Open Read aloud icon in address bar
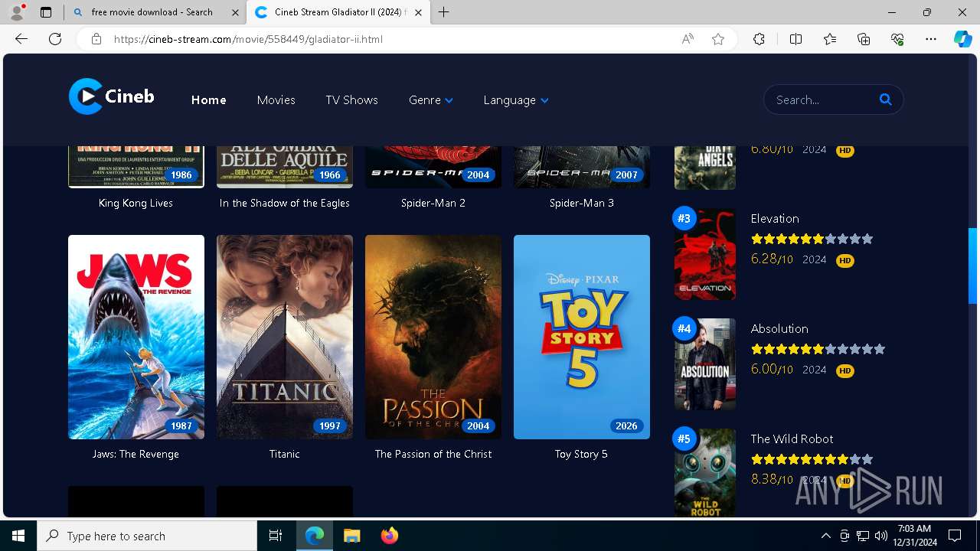Viewport: 980px width, 551px height. (x=688, y=39)
